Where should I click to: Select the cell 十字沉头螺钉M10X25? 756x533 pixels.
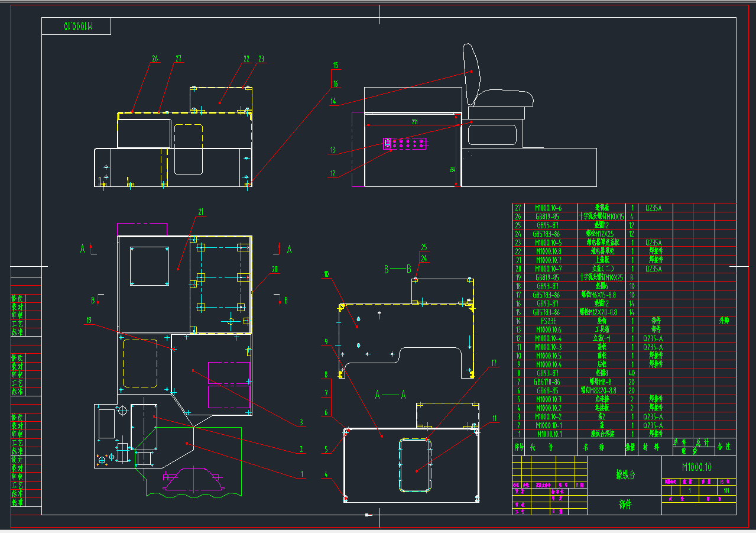(x=601, y=277)
